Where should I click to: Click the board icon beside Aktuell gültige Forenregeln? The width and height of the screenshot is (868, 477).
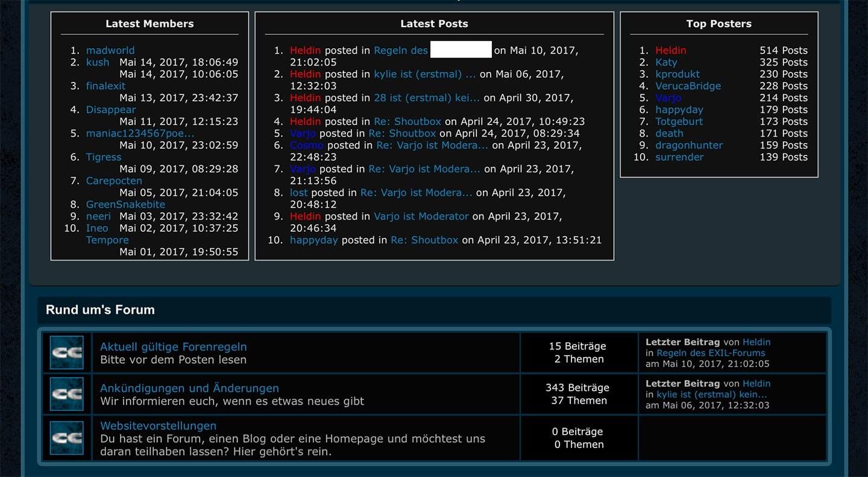click(x=66, y=353)
